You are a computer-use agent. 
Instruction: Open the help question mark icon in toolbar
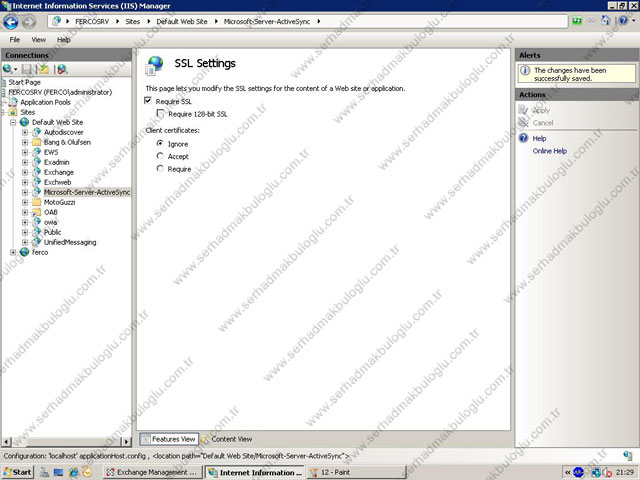[623, 20]
